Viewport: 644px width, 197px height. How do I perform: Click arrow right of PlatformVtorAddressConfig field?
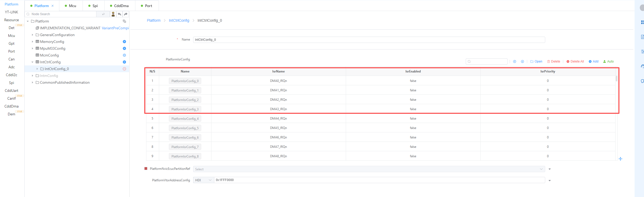coord(550,181)
